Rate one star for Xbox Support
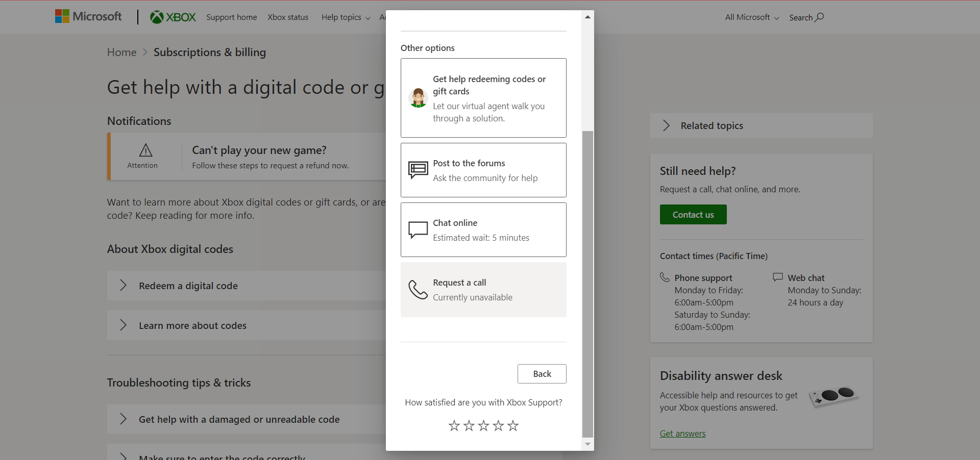 [x=454, y=425]
